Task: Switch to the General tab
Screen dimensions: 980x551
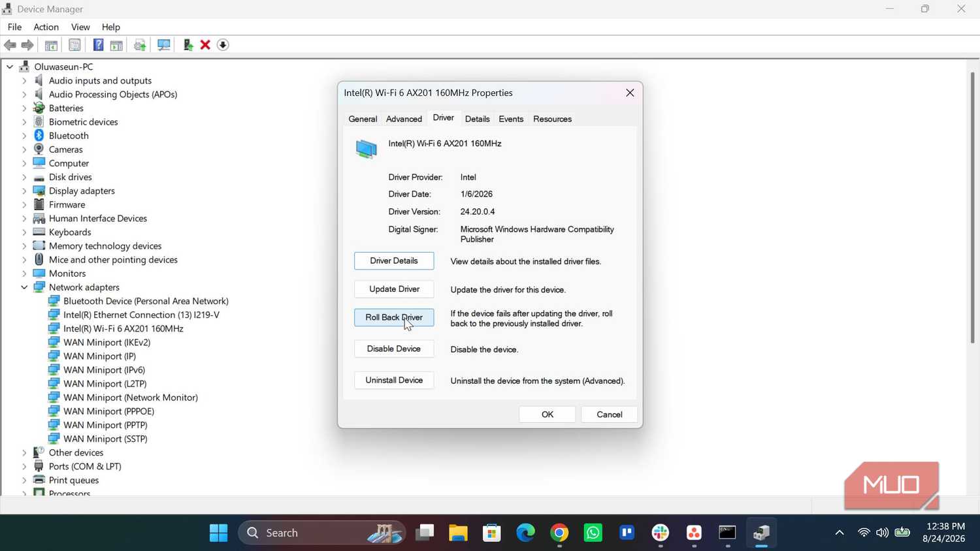Action: (x=363, y=119)
